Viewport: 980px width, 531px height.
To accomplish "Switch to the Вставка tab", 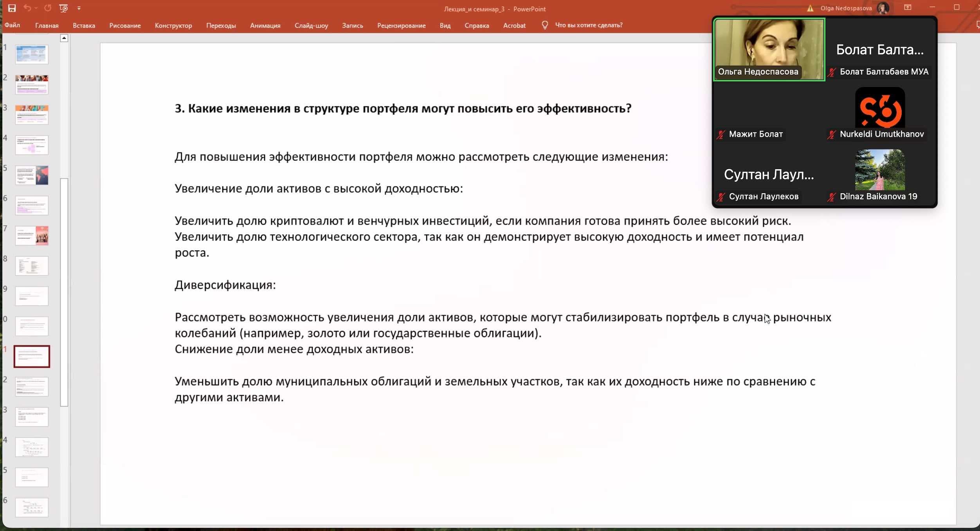I will point(84,25).
